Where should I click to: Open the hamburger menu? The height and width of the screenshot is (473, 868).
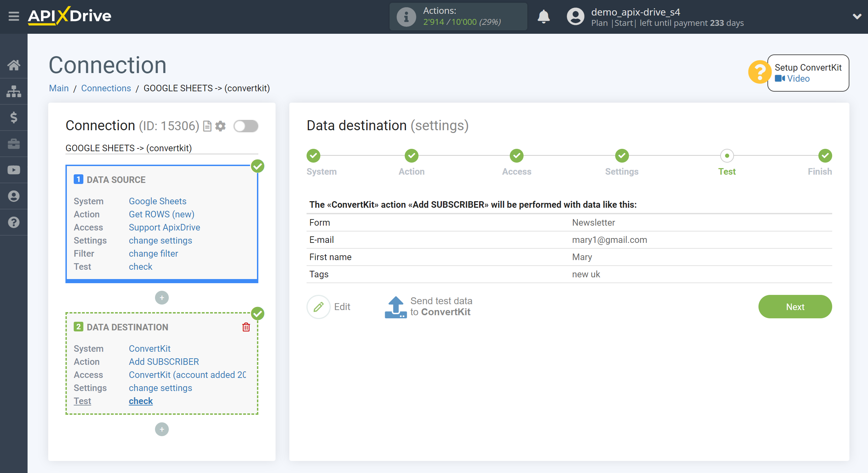pos(14,16)
